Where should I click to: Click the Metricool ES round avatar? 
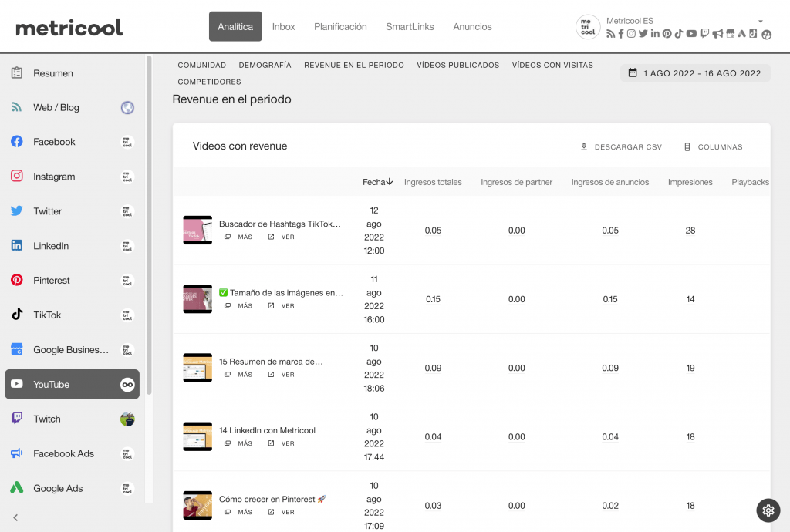pos(588,27)
